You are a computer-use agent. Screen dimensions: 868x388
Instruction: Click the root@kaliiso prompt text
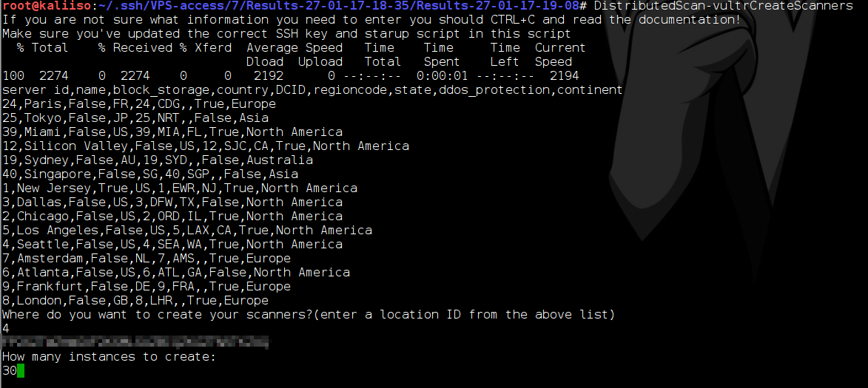point(47,6)
